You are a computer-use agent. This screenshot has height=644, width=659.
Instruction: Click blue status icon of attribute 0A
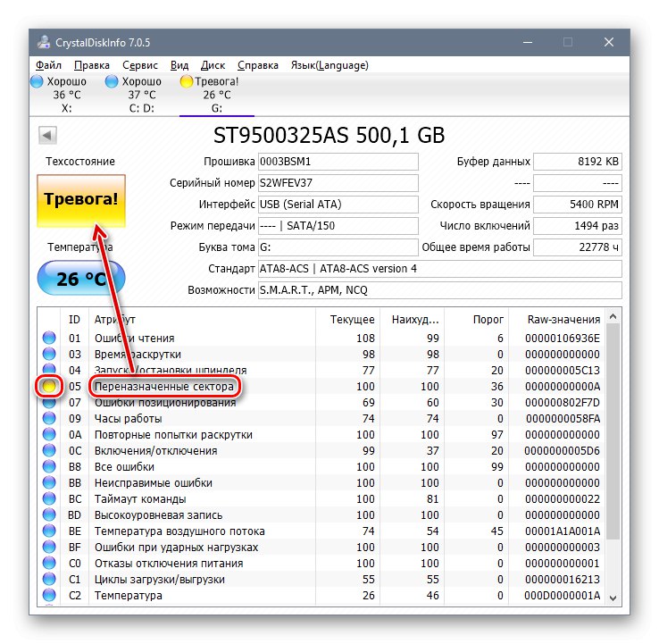click(x=49, y=434)
